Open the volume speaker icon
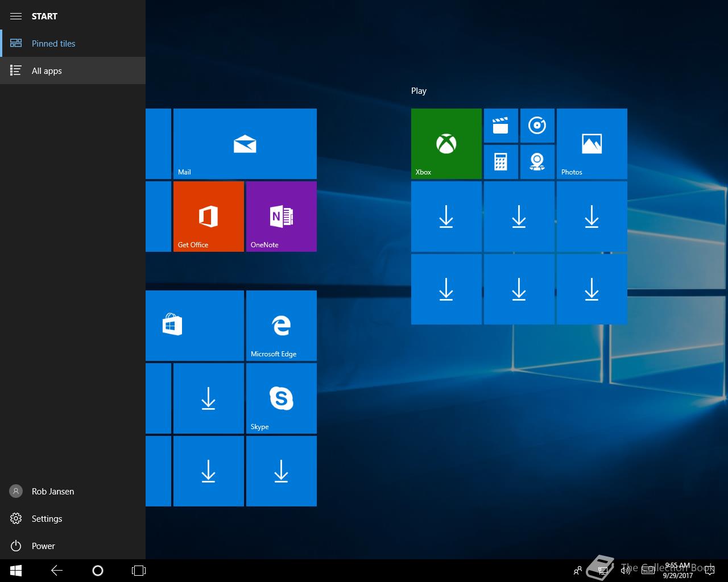 click(626, 571)
